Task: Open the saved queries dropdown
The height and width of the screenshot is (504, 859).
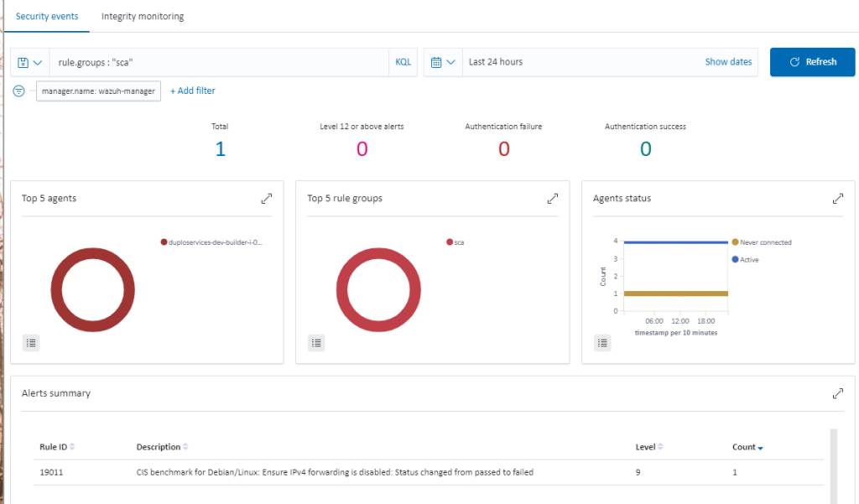Action: point(30,62)
